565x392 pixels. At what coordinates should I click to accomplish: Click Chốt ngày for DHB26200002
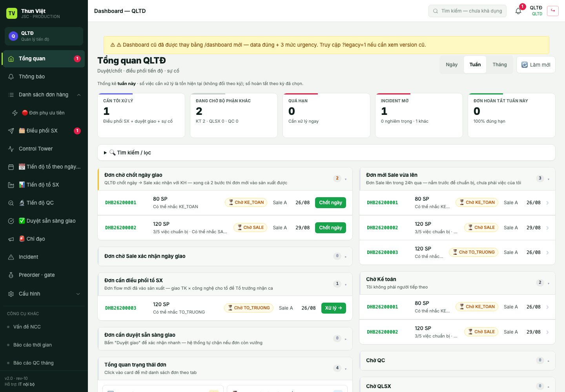pyautogui.click(x=330, y=228)
